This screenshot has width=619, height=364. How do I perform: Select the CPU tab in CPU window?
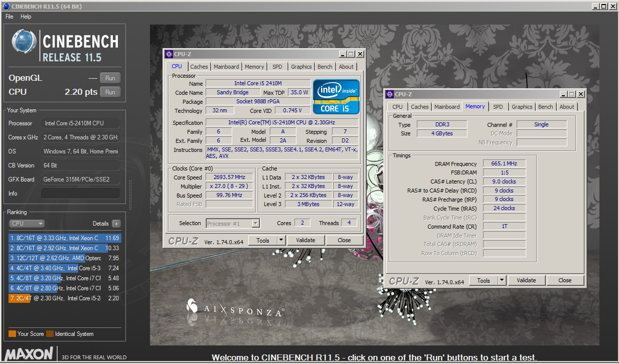tap(177, 66)
